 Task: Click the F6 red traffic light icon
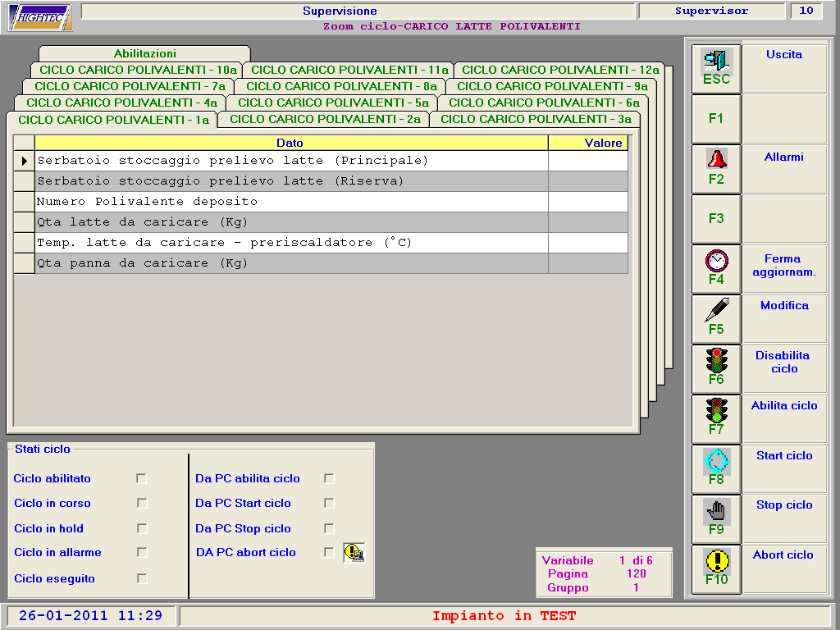(x=716, y=361)
